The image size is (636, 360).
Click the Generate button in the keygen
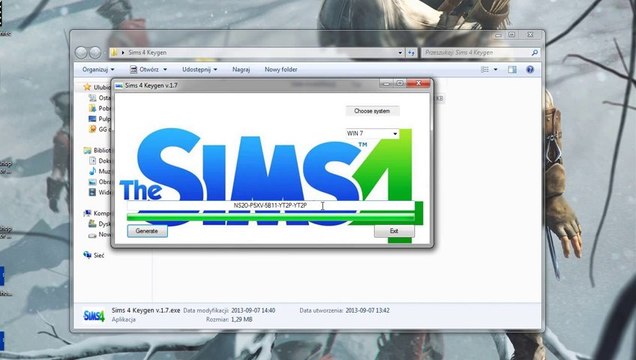pos(147,231)
